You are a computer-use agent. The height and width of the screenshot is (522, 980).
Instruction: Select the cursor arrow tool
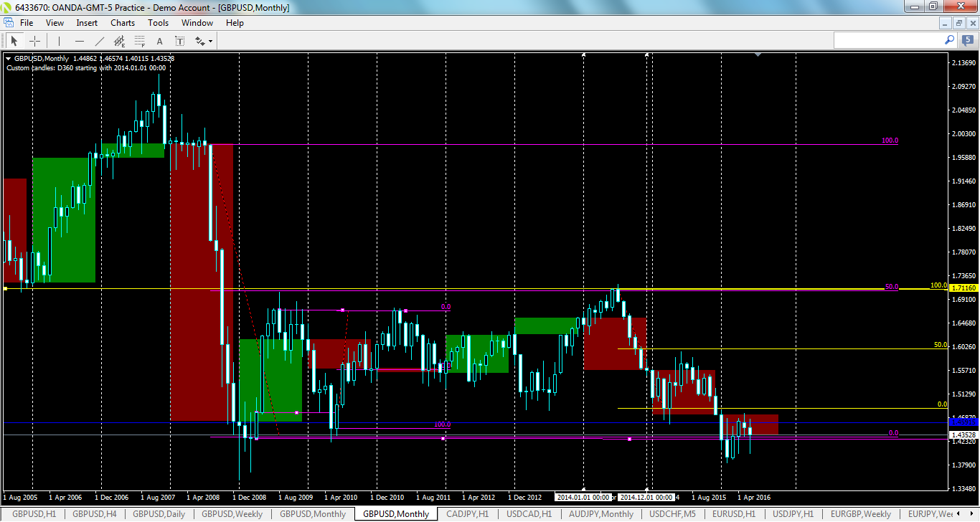click(x=14, y=41)
